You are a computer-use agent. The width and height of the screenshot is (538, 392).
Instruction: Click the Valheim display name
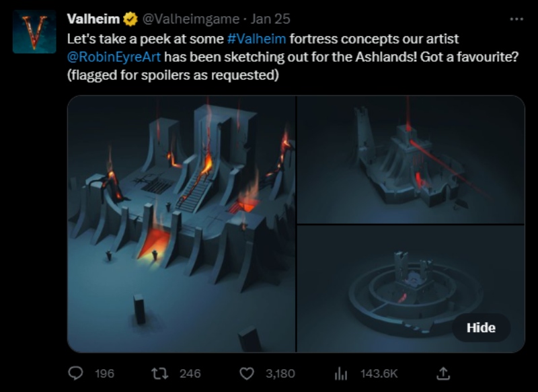pyautogui.click(x=94, y=19)
